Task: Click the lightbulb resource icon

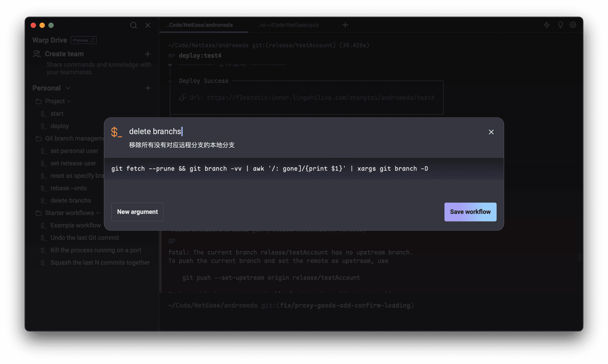Action: click(560, 25)
